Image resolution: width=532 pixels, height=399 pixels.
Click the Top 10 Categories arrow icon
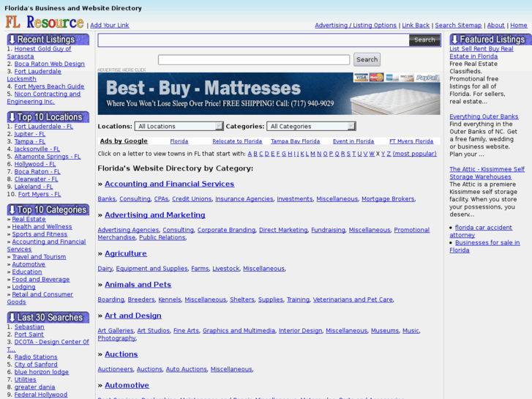[12, 210]
